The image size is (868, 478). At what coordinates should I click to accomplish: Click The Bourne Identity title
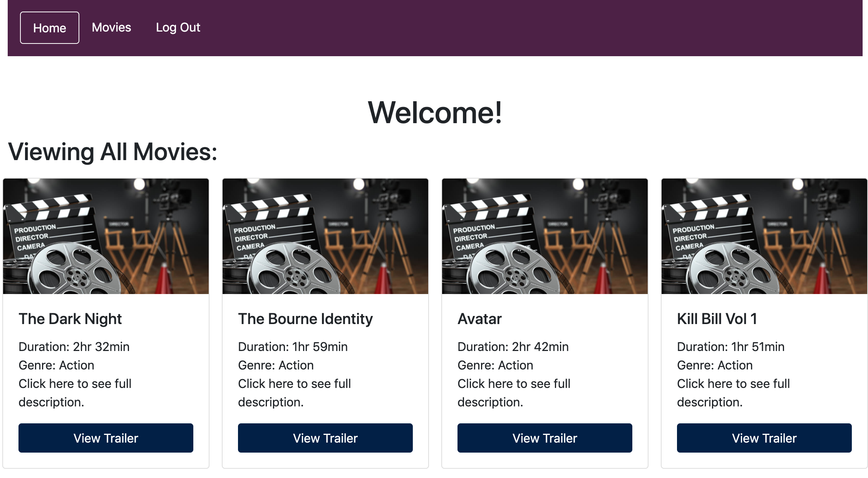coord(305,319)
